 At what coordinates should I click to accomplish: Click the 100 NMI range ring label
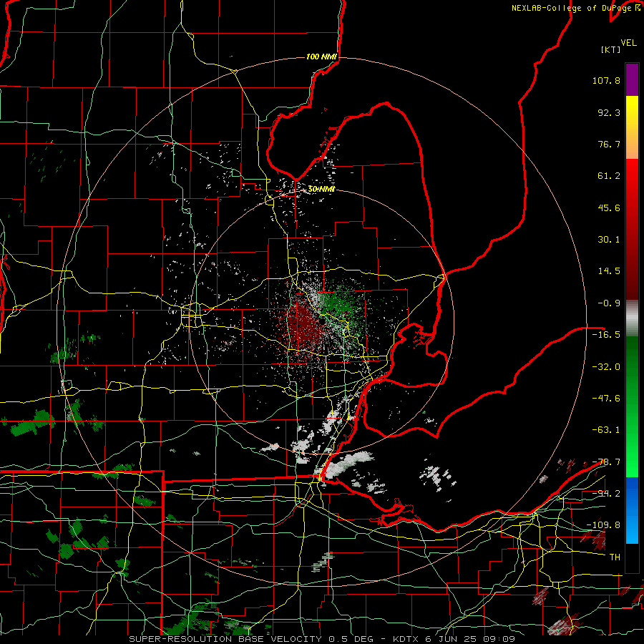(x=321, y=57)
